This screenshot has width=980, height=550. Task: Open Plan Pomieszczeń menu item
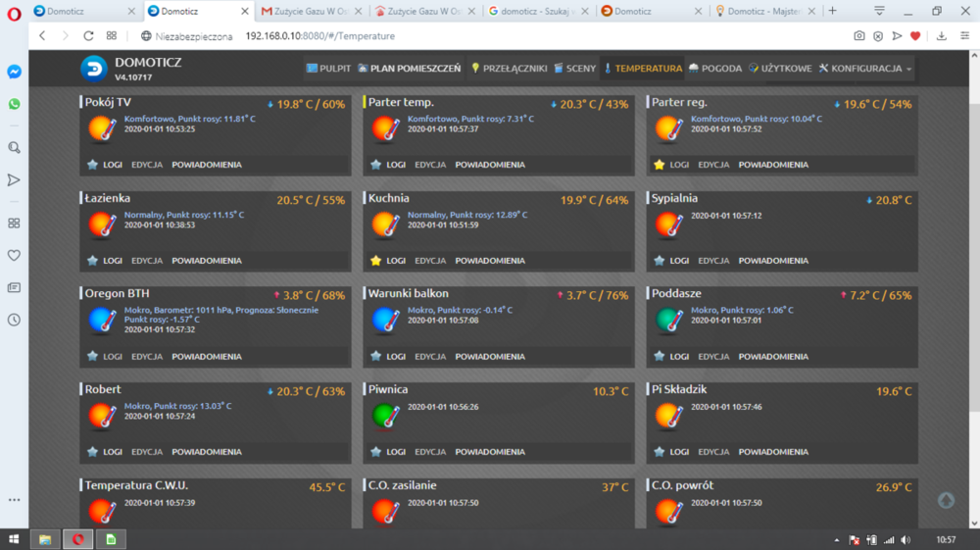(409, 68)
